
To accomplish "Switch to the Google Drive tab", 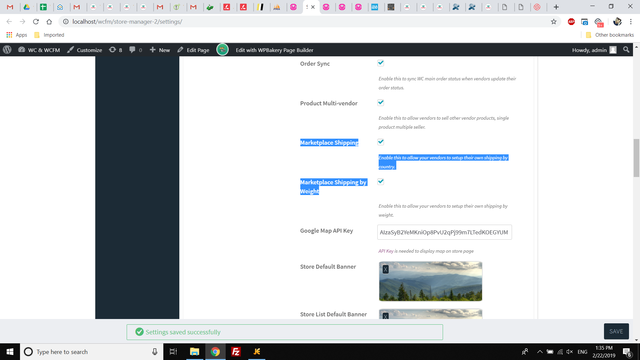I will pos(27,7).
